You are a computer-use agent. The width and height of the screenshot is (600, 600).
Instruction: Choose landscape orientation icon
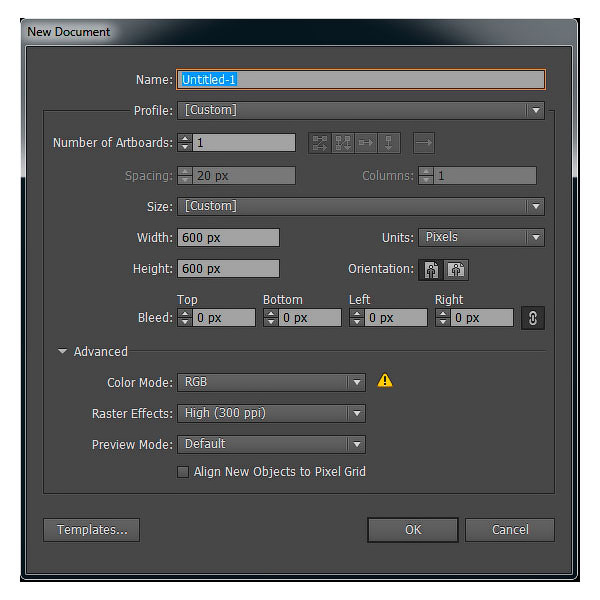tap(456, 270)
